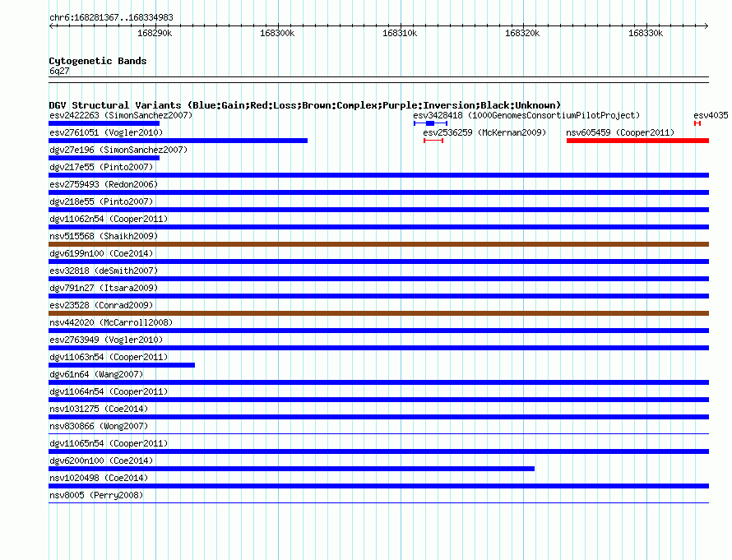Select the DGV Structural Variants track heading
The height and width of the screenshot is (560, 732).
point(305,105)
